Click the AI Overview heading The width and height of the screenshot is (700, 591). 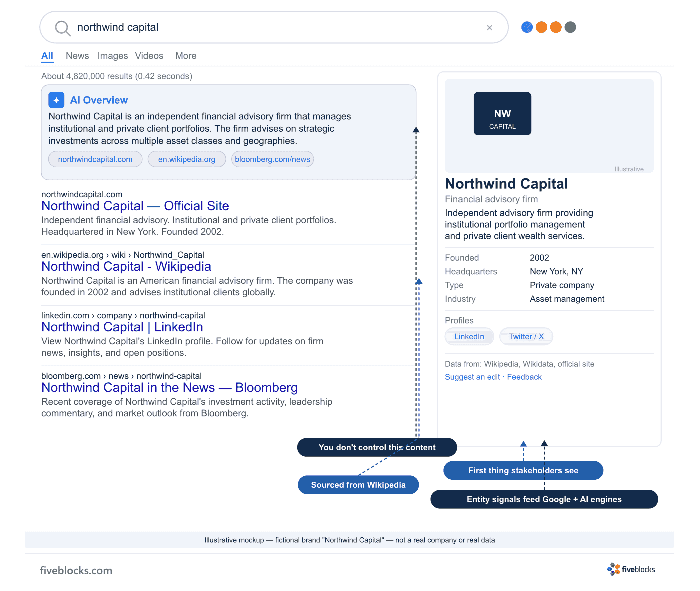(x=99, y=100)
